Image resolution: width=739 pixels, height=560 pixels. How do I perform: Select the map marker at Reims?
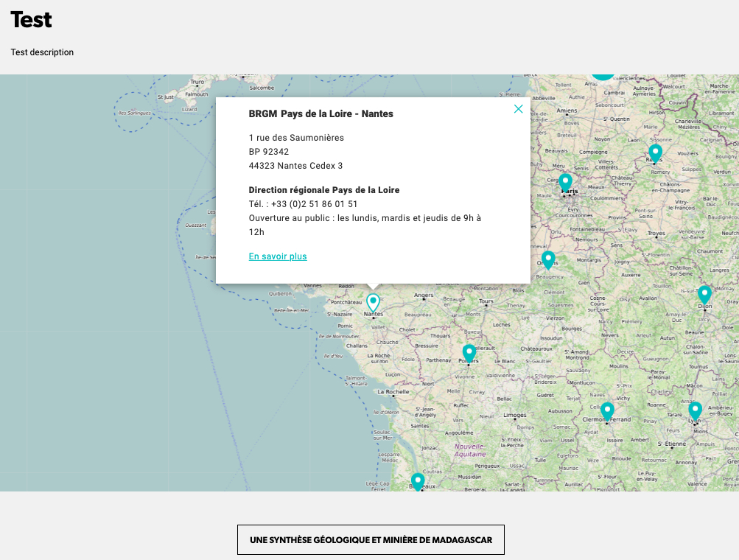(x=655, y=154)
